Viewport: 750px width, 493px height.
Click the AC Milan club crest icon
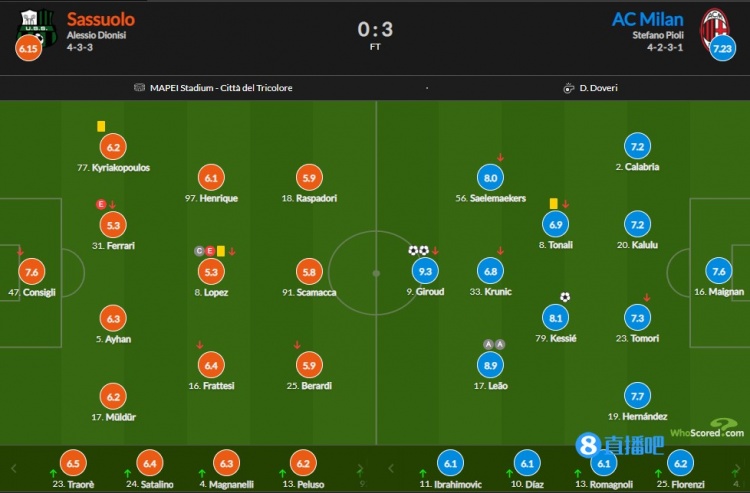(714, 28)
